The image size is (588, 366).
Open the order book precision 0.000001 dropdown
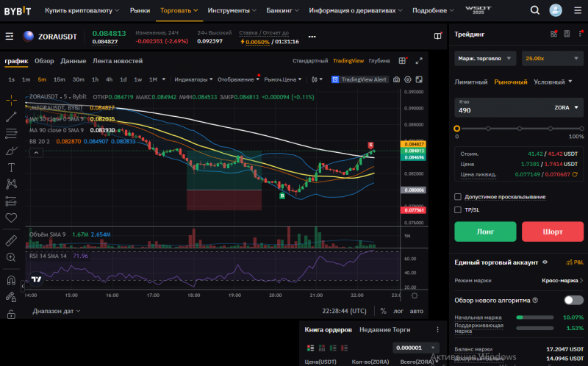415,348
